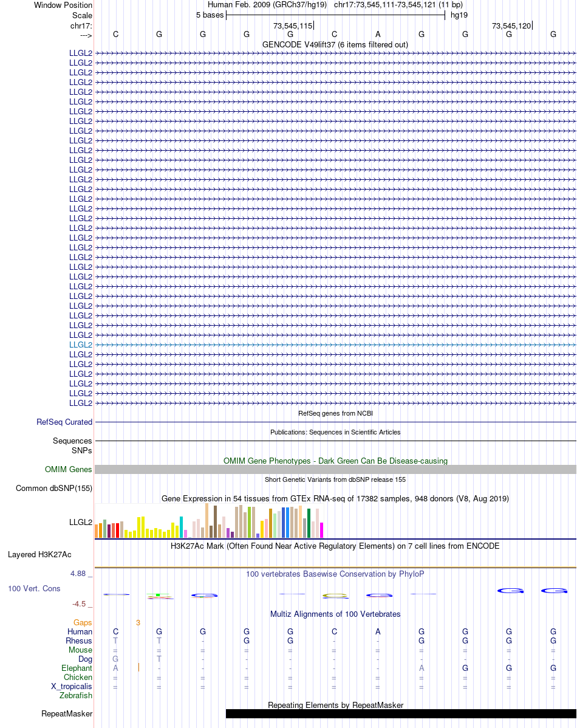Click the 'Elephant' alignment row label

coord(77,668)
